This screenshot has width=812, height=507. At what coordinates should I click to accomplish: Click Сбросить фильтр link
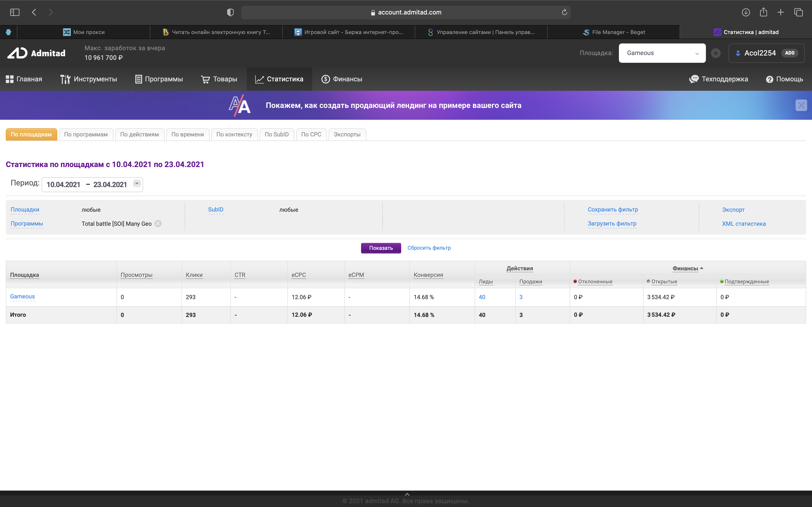coord(429,248)
